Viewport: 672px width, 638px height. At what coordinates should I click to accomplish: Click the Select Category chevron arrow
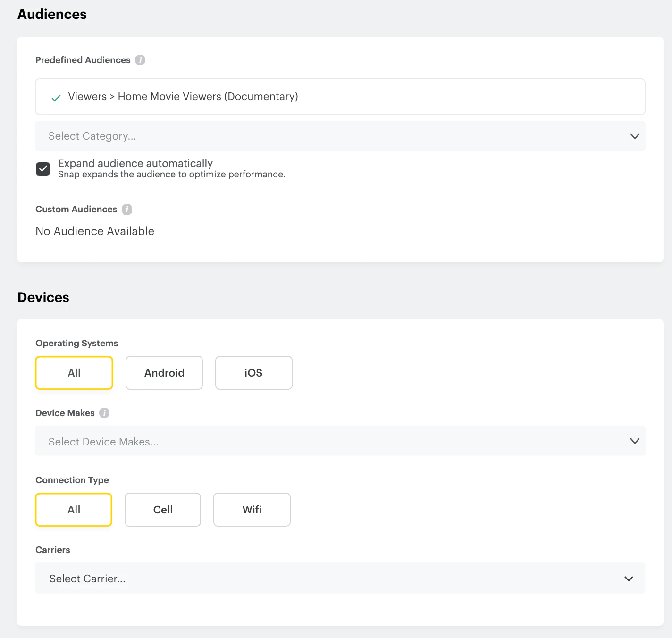pos(635,136)
